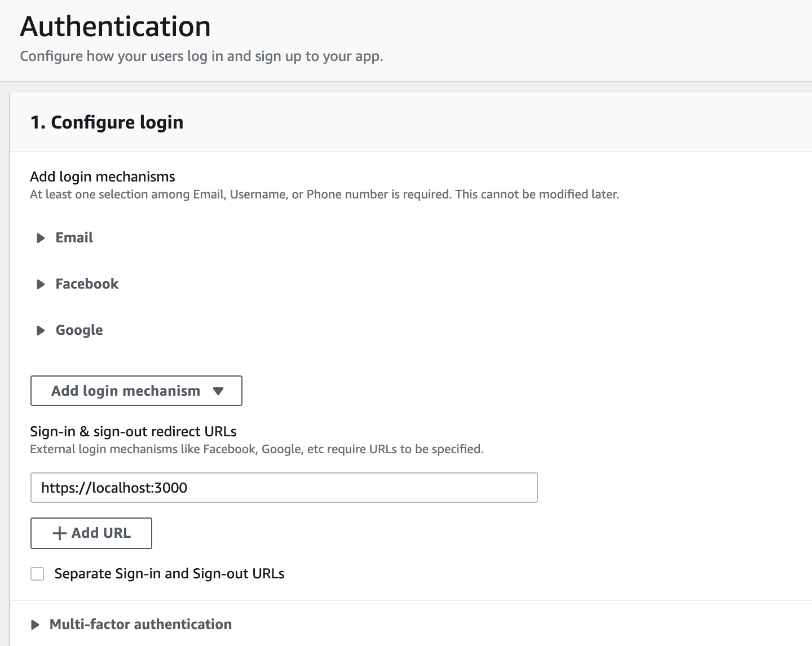The image size is (812, 646).
Task: Select the https://localhost:3000 redirect URL field
Action: (x=284, y=488)
